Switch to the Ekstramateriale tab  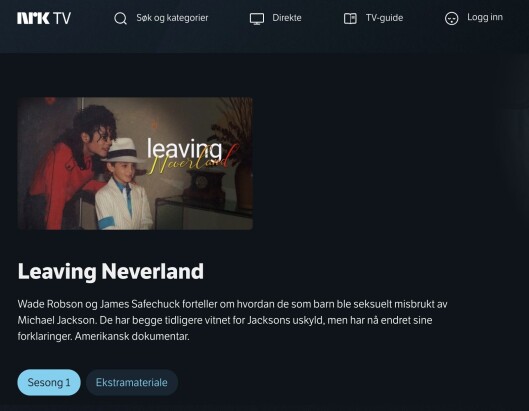pyautogui.click(x=132, y=382)
